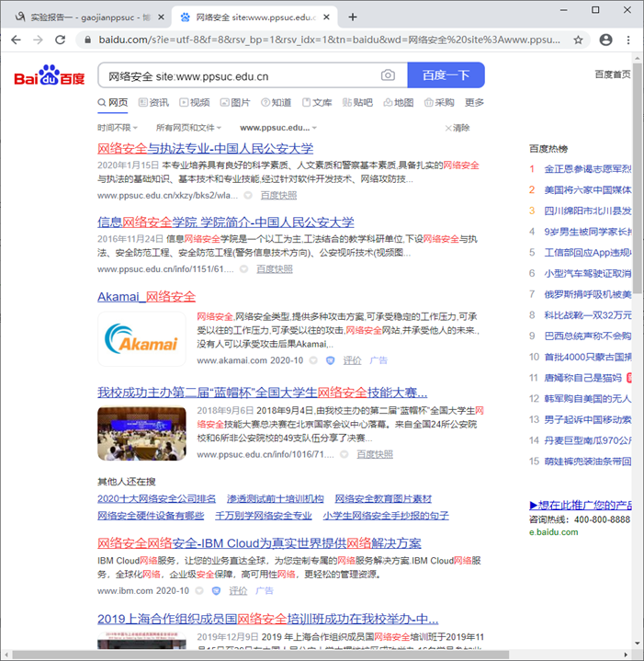This screenshot has height=661, width=644.
Task: Click the 百度一下 search button
Action: pyautogui.click(x=446, y=75)
